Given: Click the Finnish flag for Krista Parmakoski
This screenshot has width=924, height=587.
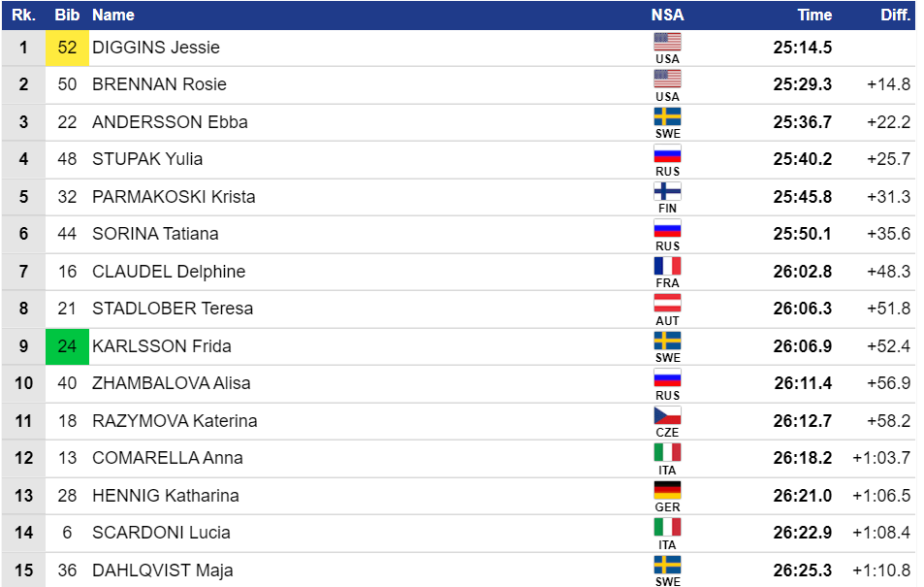Looking at the screenshot, I should (x=667, y=191).
